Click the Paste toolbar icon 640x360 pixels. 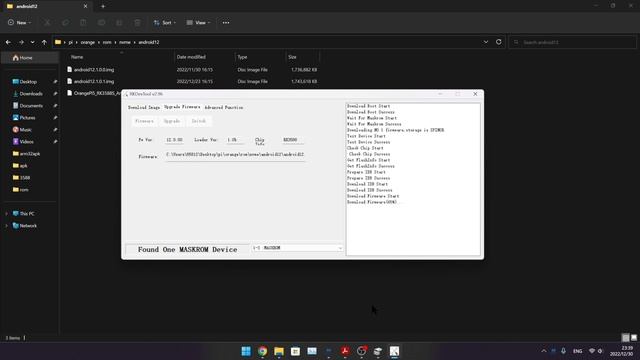tap(83, 22)
